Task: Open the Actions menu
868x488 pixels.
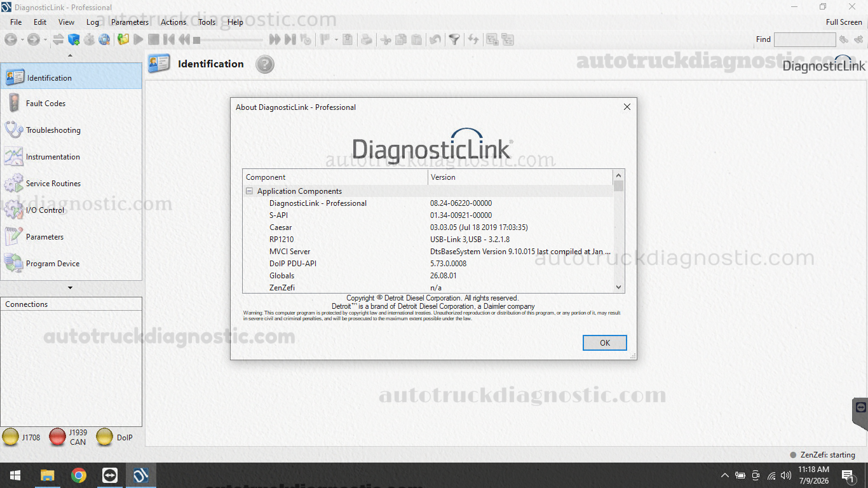Action: [173, 22]
